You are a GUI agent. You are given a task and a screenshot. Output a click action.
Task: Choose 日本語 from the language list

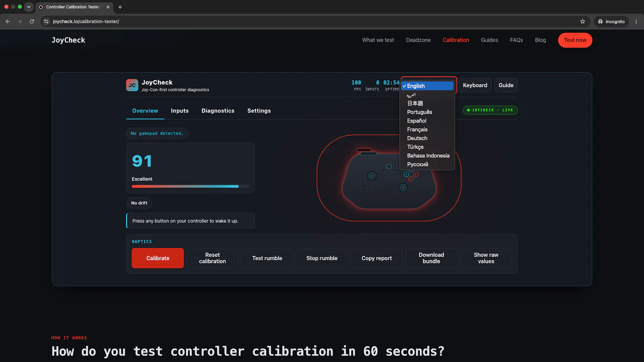coord(427,103)
